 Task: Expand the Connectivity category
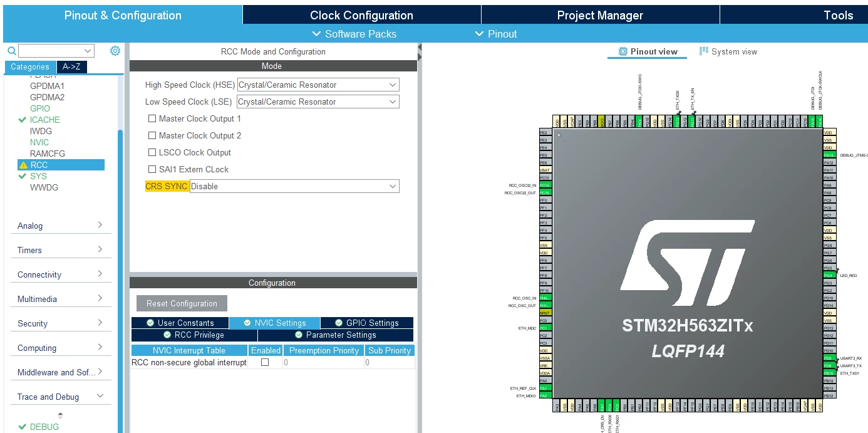coord(61,274)
